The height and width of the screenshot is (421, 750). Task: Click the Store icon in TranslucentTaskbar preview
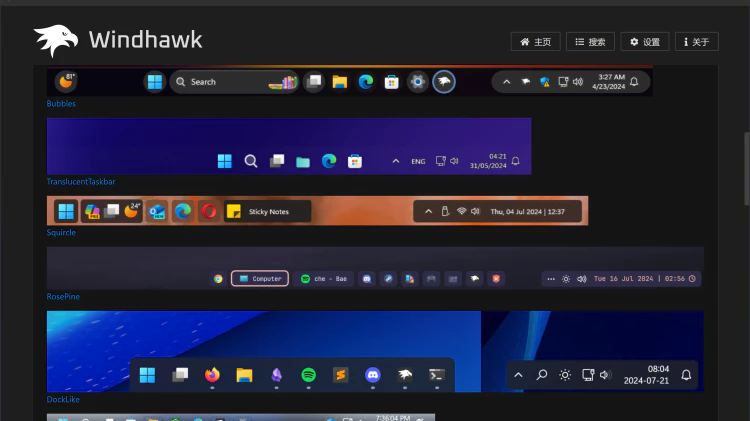click(355, 161)
